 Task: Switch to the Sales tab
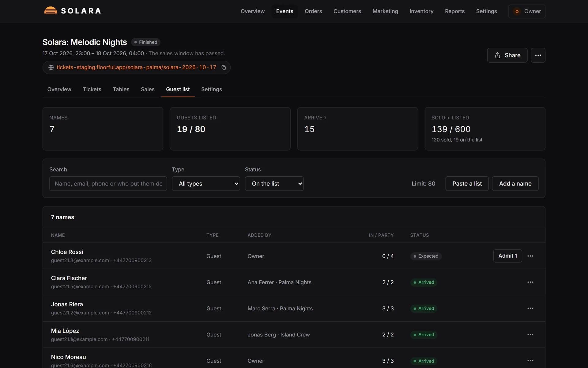[x=148, y=89]
